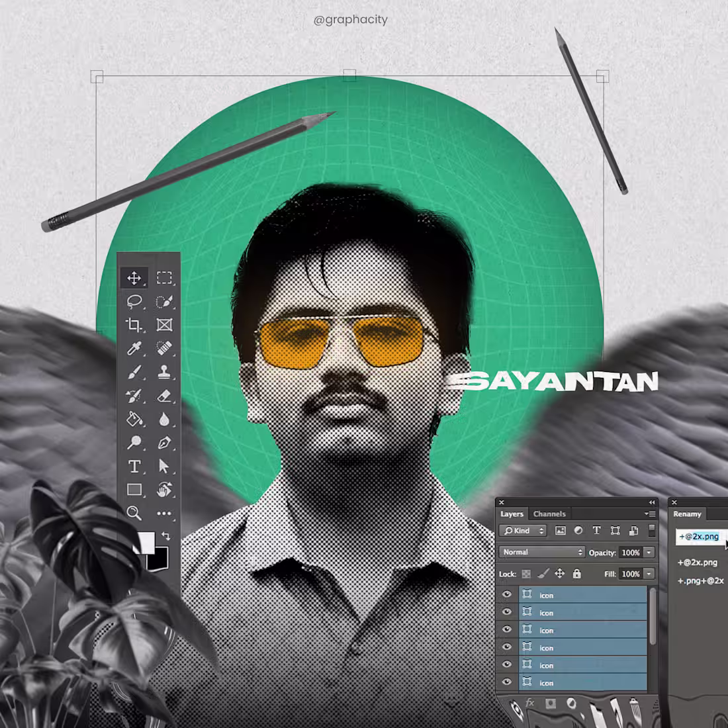Open the Layers panel flyout menu
Image resolution: width=728 pixels, height=728 pixels.
tap(651, 514)
